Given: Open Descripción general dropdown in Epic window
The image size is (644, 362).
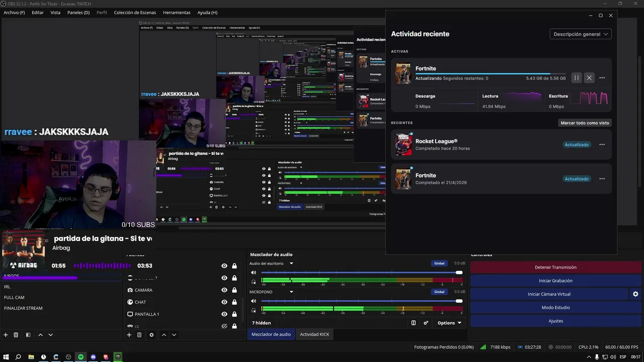Looking at the screenshot, I should pos(581,34).
